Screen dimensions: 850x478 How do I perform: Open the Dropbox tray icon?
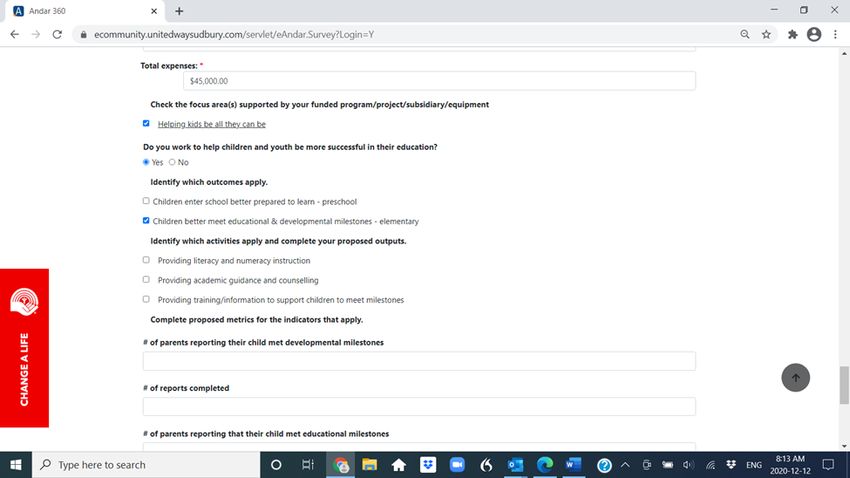coord(731,464)
